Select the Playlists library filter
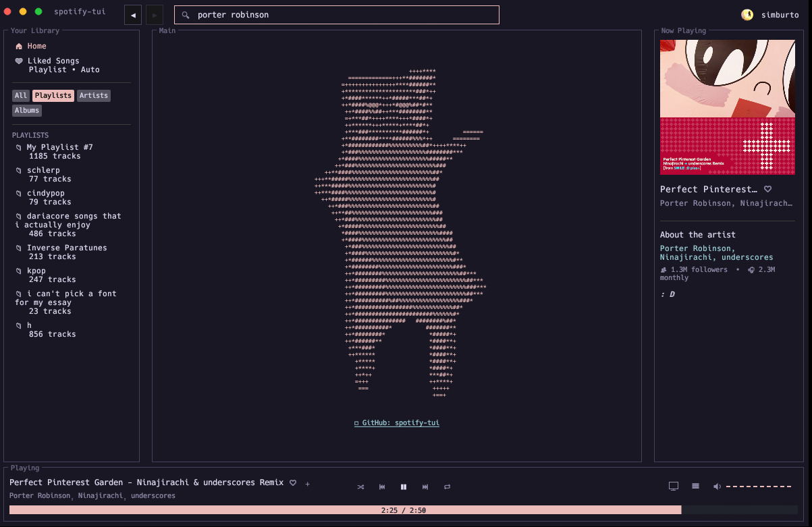The image size is (812, 527). (53, 96)
